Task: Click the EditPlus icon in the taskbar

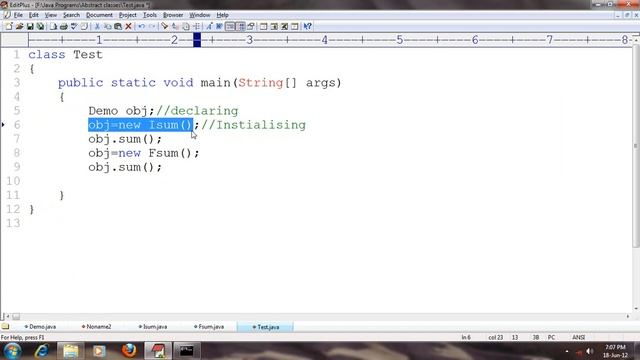Action: point(158,351)
